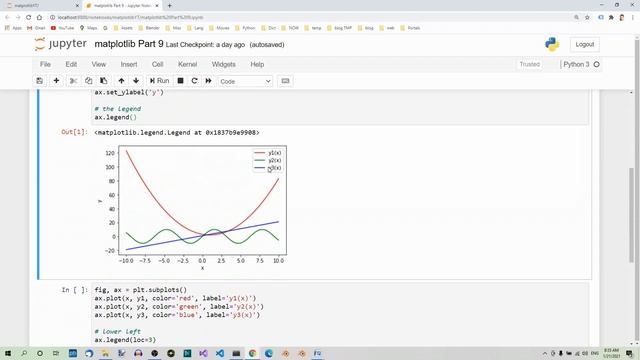
Task: Move selected cell down arrow
Action: pos(136,81)
